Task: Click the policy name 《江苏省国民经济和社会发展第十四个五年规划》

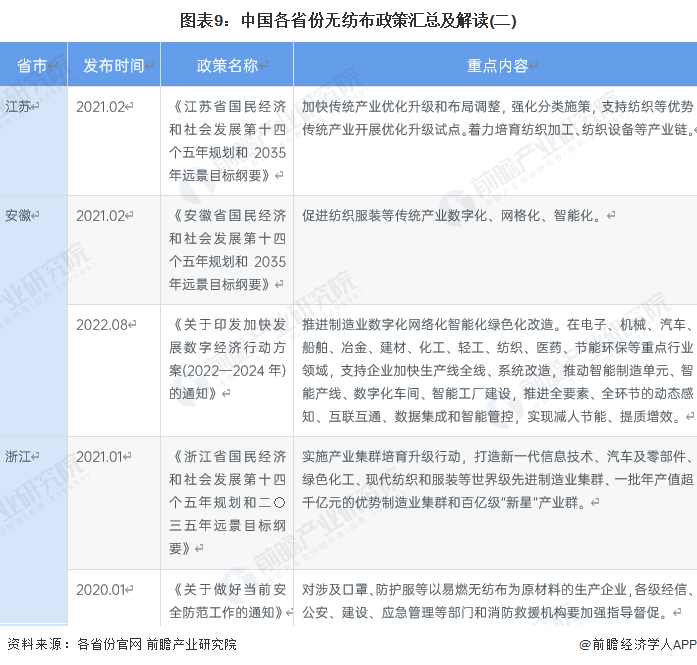Action: 227,141
